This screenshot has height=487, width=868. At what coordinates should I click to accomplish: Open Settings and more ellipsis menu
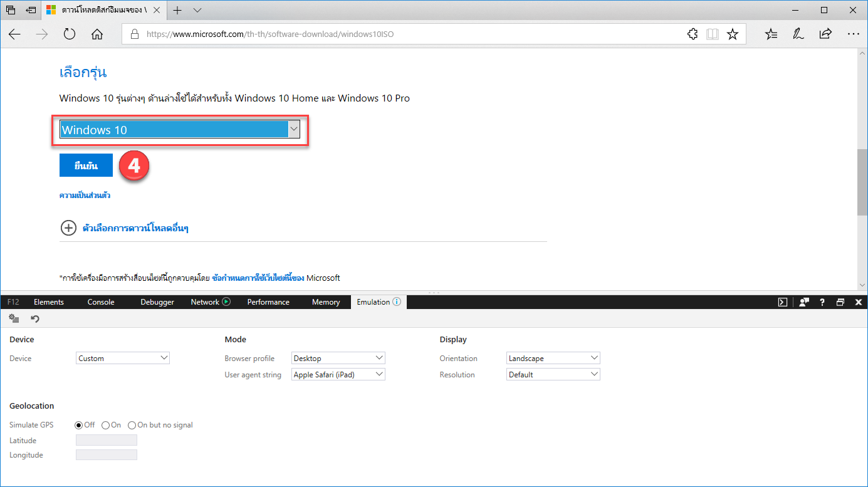(x=853, y=34)
